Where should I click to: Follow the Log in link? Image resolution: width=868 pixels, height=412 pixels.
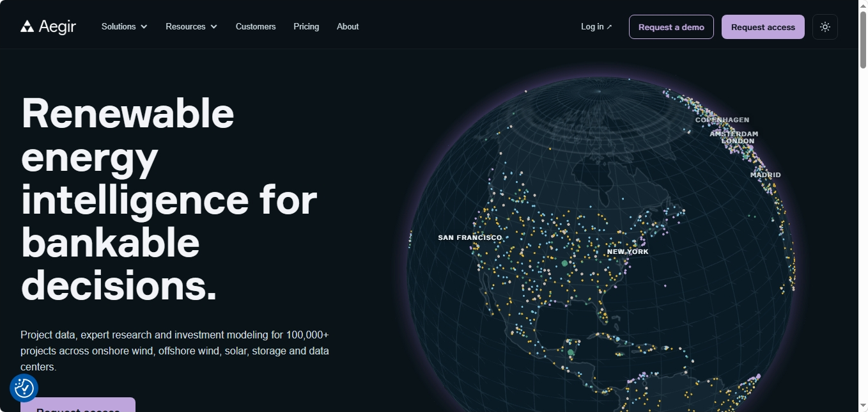coord(596,26)
